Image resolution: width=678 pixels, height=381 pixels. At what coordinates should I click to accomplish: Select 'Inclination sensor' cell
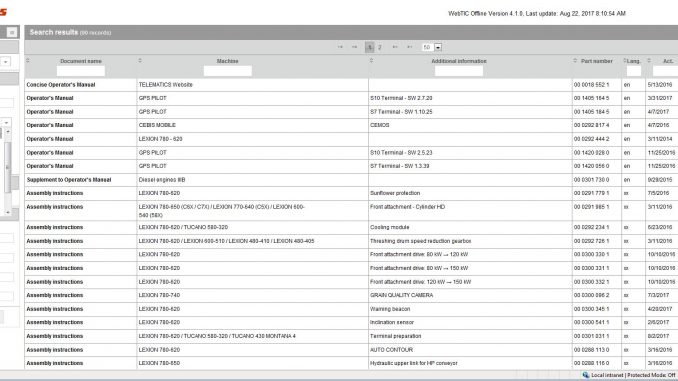coord(392,322)
